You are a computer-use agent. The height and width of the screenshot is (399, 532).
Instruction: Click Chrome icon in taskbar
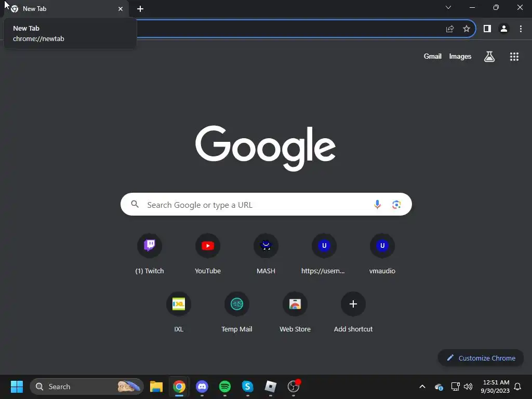pyautogui.click(x=179, y=387)
